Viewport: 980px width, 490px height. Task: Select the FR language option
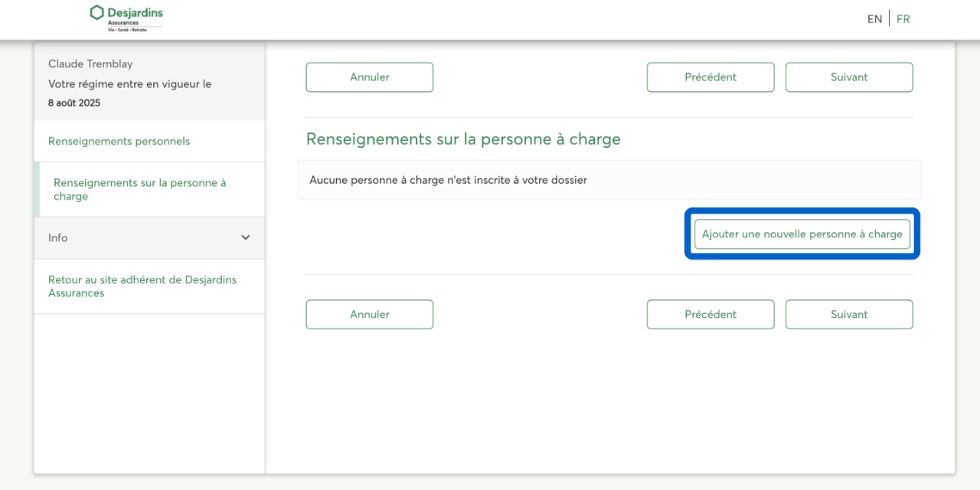[903, 19]
